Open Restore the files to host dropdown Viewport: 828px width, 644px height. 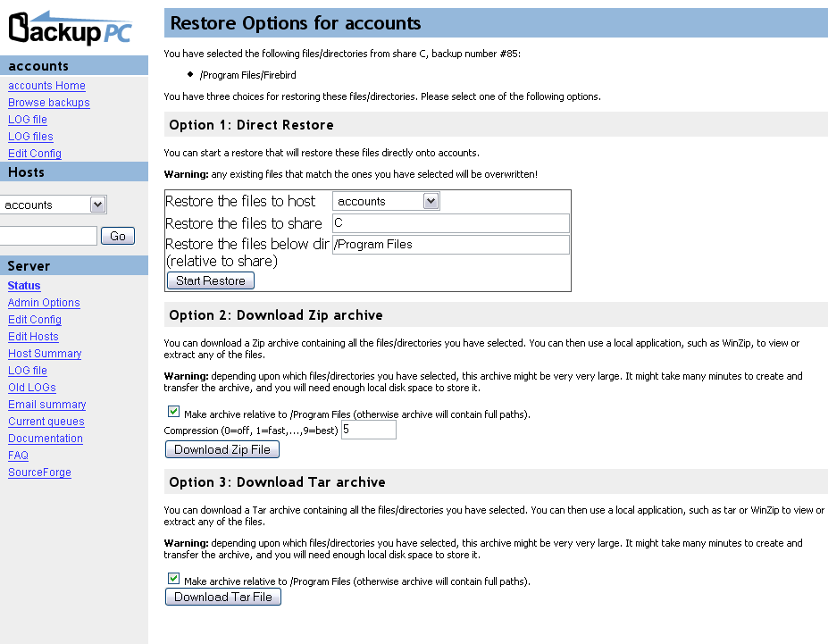click(x=386, y=201)
